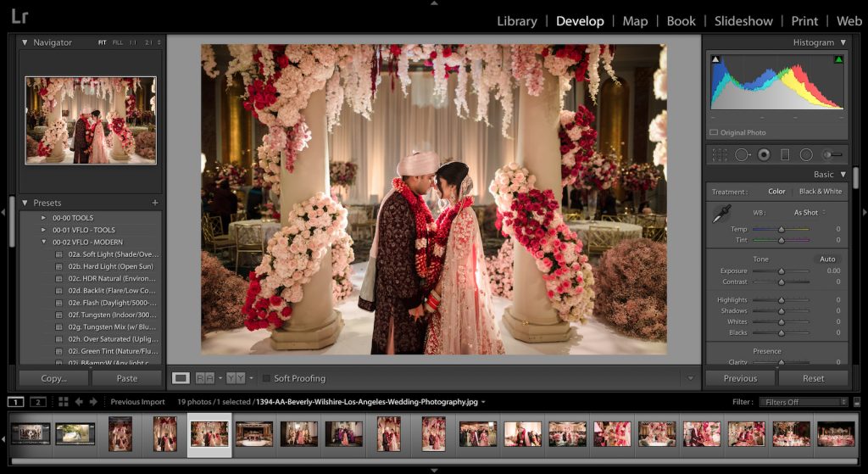This screenshot has width=868, height=474.
Task: Go back with filmstrip left arrow
Action: click(79, 402)
